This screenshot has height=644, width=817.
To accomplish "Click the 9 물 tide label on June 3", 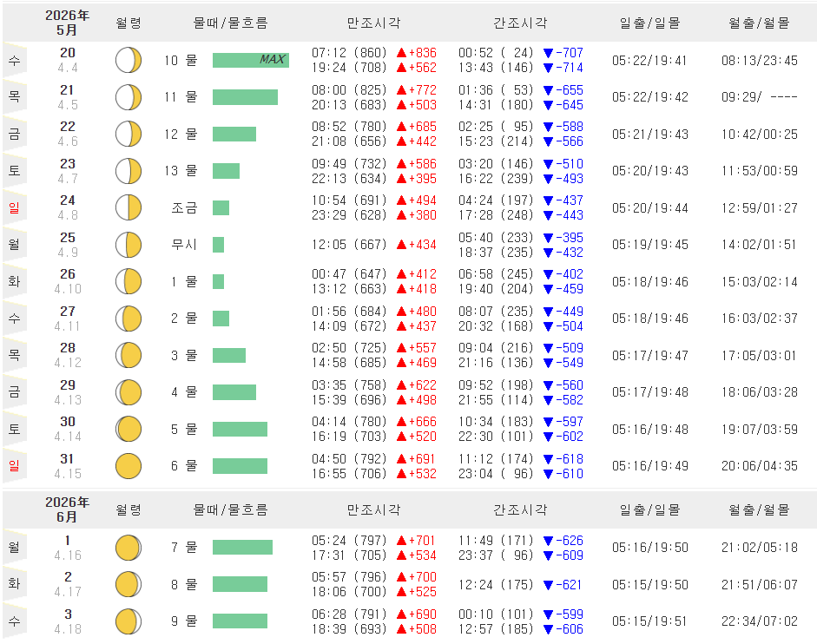I will [x=184, y=621].
